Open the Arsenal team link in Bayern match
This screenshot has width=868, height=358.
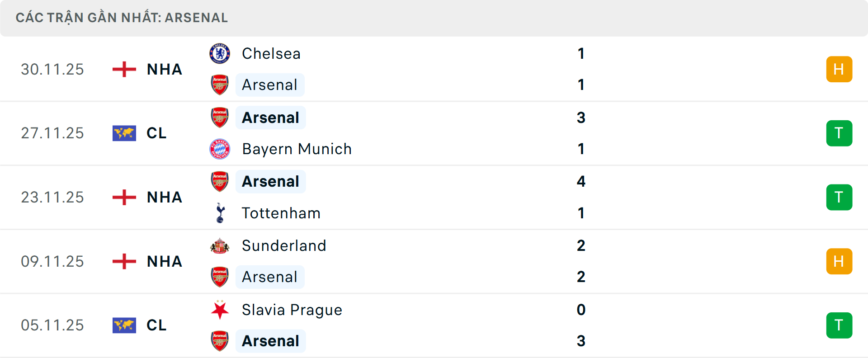pos(270,118)
